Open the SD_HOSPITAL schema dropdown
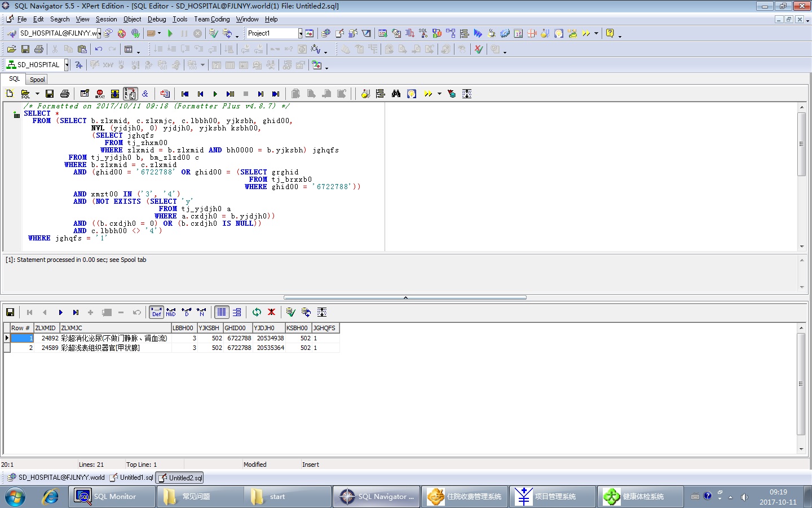 tap(67, 65)
